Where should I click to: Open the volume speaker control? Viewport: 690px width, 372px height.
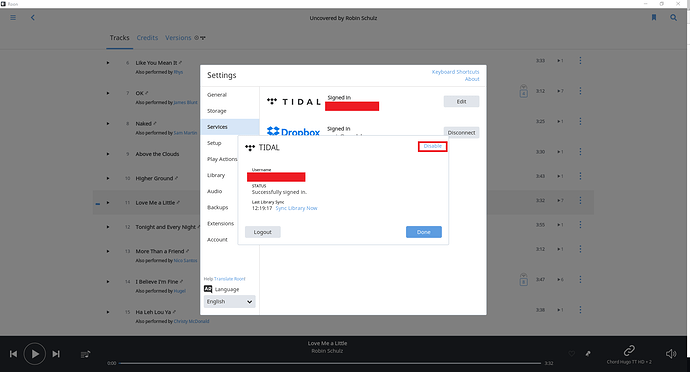(x=671, y=354)
